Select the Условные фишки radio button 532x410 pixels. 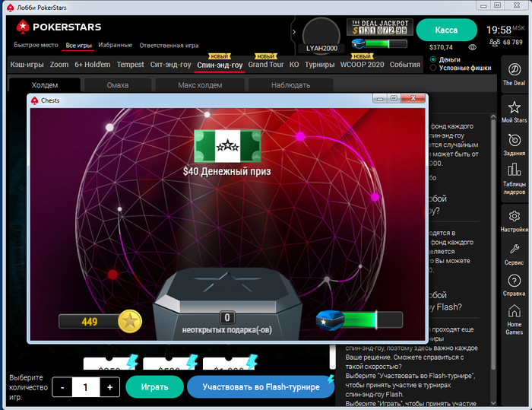433,68
